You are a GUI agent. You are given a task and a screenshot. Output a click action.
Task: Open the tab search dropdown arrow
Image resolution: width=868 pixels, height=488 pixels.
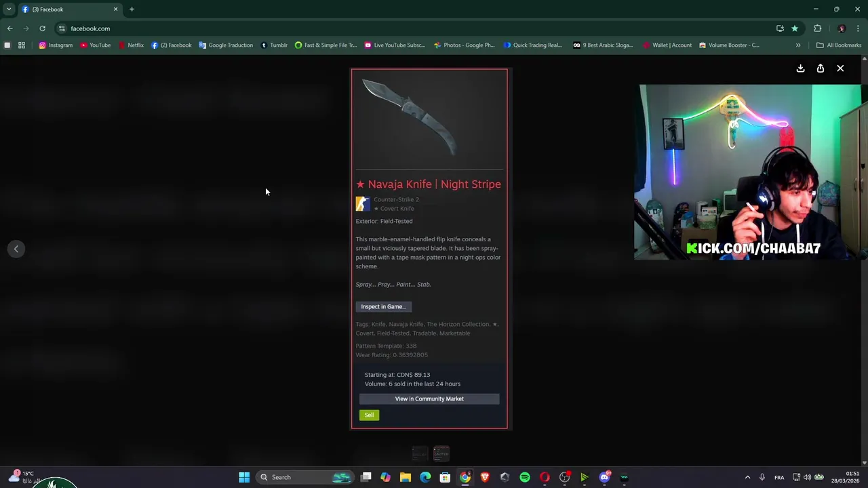tap(9, 9)
